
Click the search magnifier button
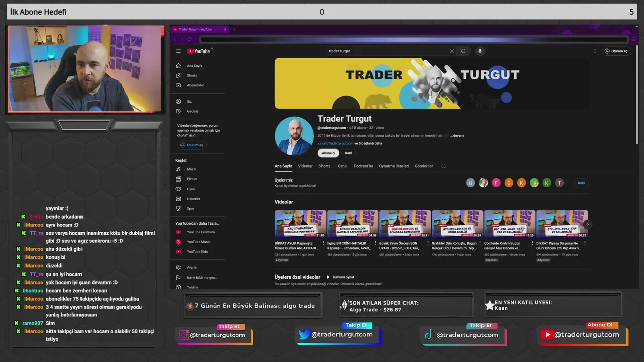463,51
